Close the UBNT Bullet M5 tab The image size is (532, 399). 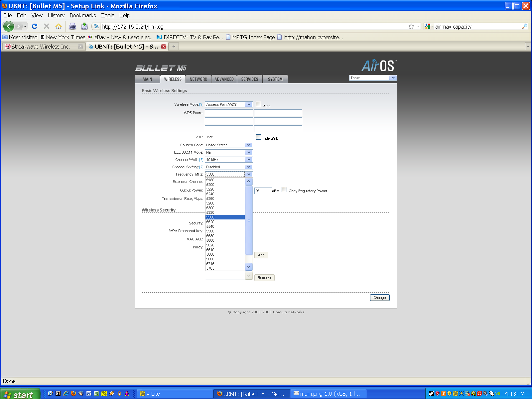coord(164,47)
